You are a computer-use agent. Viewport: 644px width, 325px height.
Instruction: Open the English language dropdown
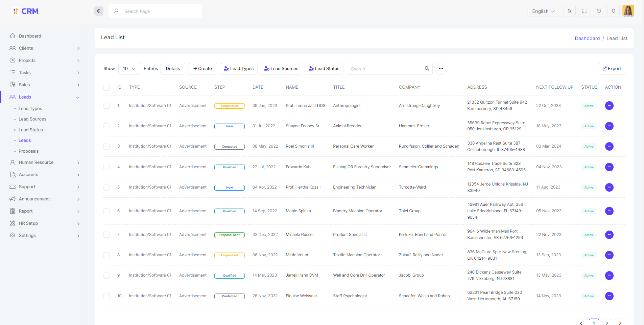(544, 11)
